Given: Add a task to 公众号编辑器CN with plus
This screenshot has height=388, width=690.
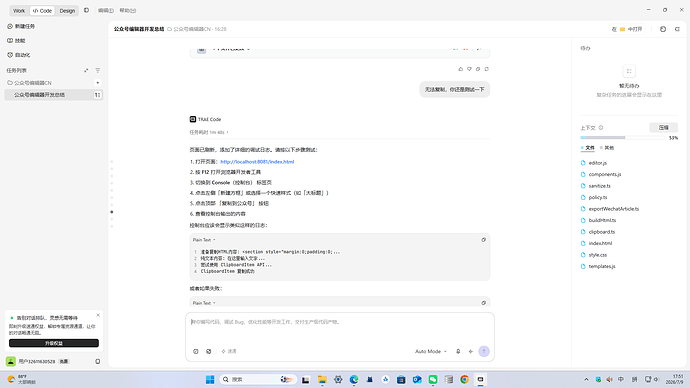Looking at the screenshot, I should (98, 83).
